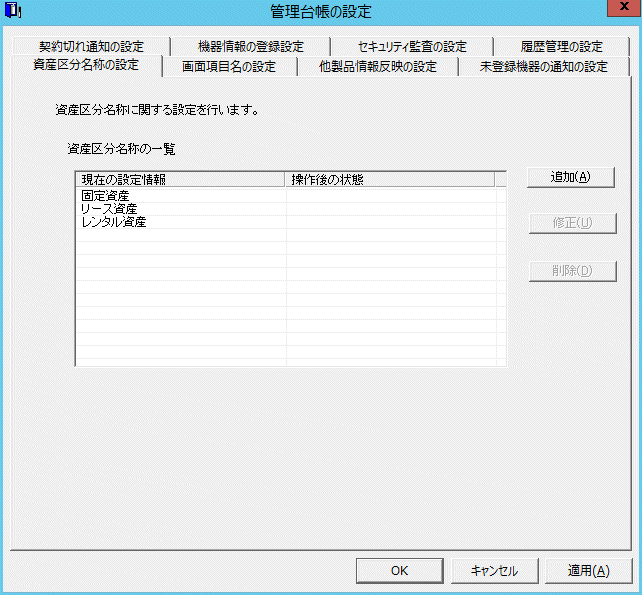Screen dimensions: 642x595
Task: Switch to 機器情報の登録設定 tab
Action: click(x=251, y=46)
